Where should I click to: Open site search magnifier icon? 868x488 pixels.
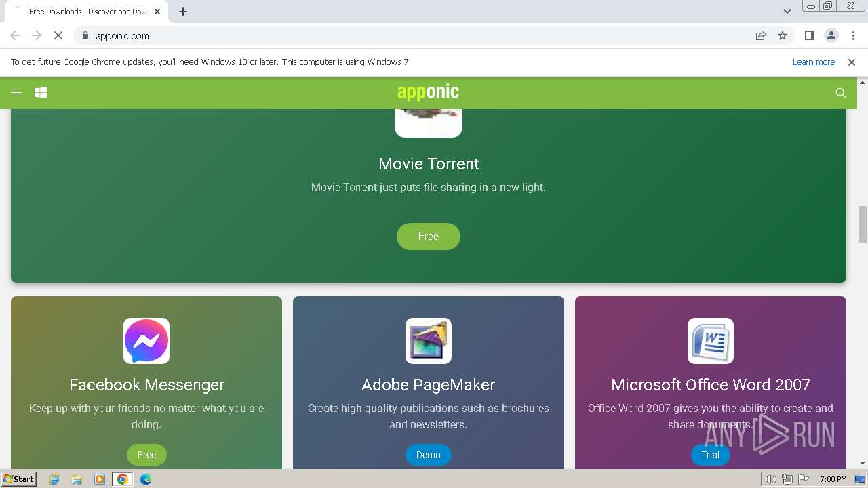841,93
